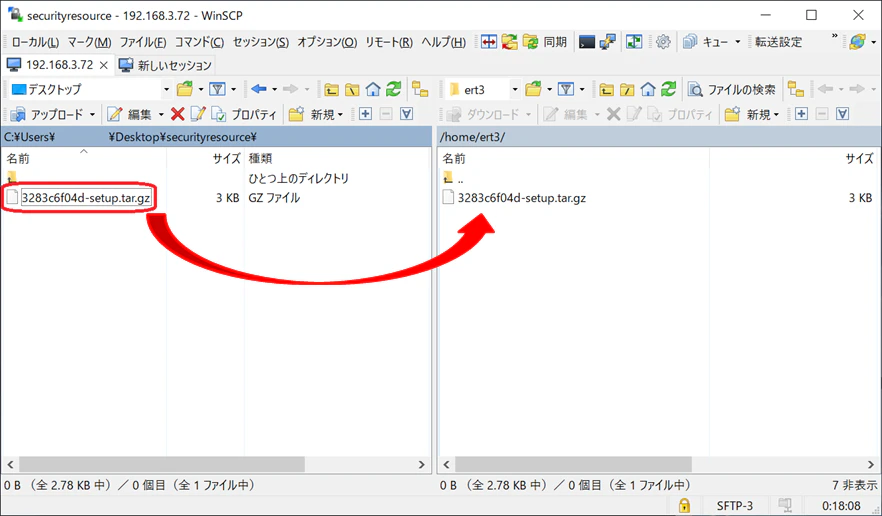Viewport: 882px width, 516px height.
Task: Click remote select files plus icon
Action: 802,114
